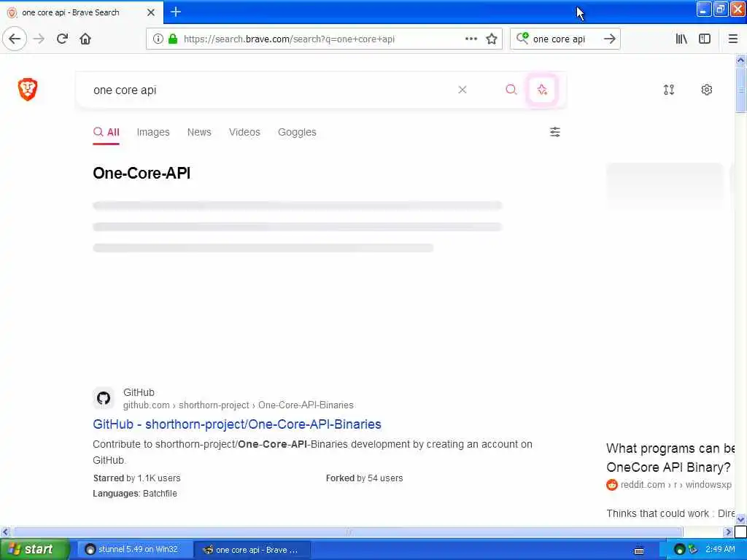Viewport: 747px width, 560px height.
Task: Open the browser hamburger menu
Action: [x=732, y=39]
